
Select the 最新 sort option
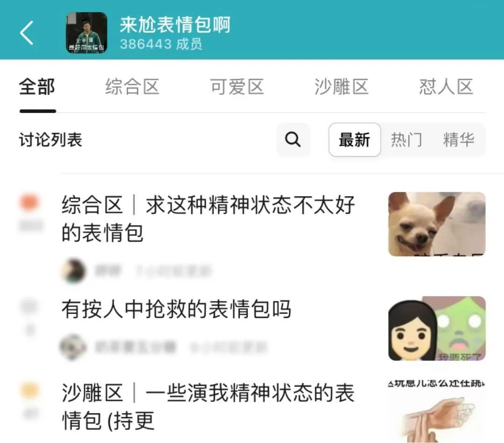pyautogui.click(x=355, y=140)
